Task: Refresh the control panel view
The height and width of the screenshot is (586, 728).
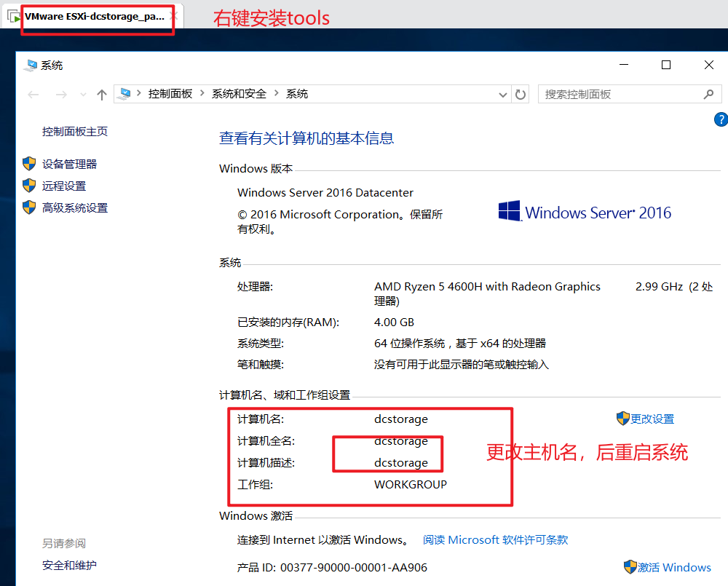Action: click(521, 94)
